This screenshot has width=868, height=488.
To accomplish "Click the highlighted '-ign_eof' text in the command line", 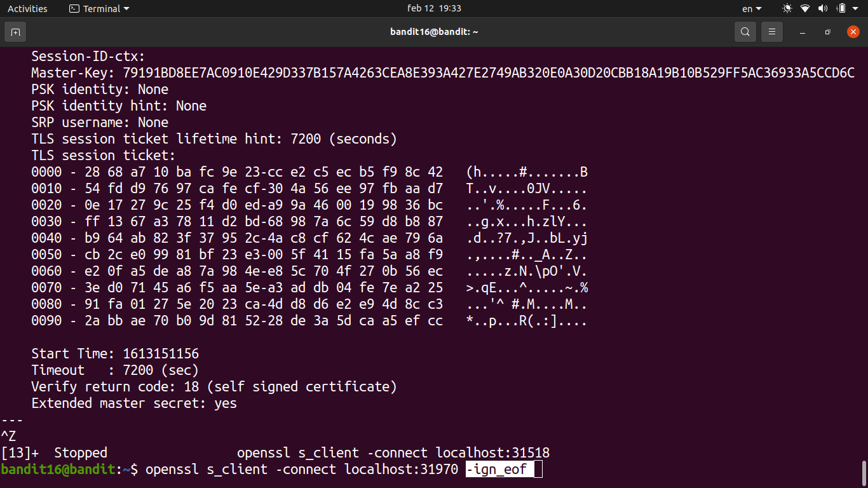I will pos(497,470).
